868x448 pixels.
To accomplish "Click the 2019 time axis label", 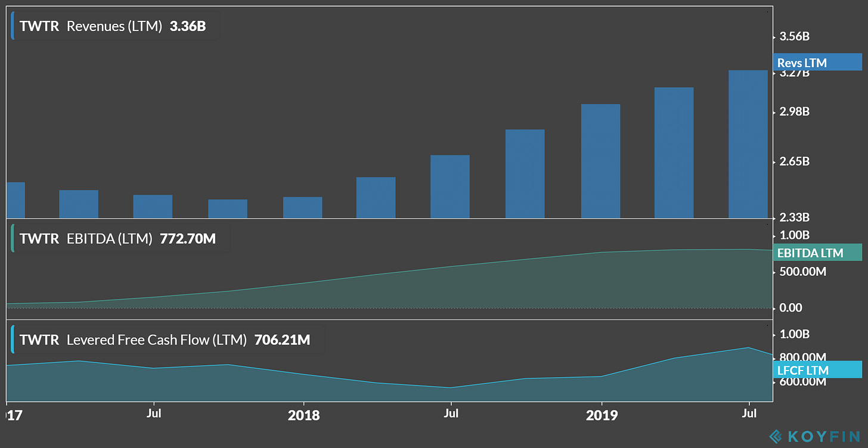I will 602,415.
